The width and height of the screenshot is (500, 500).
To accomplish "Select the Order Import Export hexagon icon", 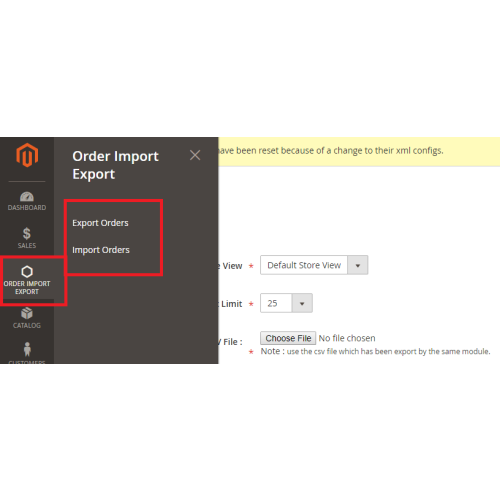I will pyautogui.click(x=27, y=272).
